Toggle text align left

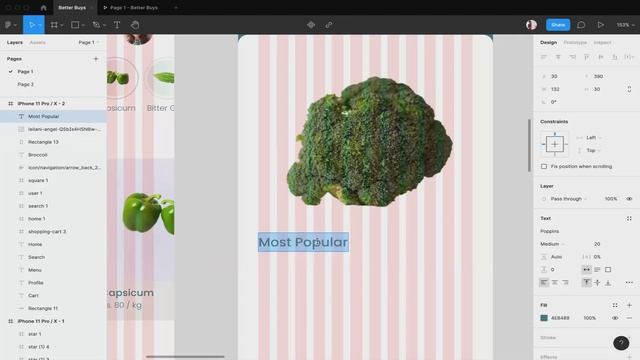(x=544, y=282)
